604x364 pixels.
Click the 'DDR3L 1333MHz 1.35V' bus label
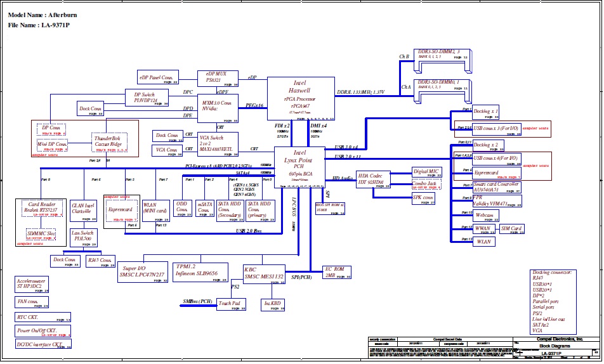coord(361,93)
